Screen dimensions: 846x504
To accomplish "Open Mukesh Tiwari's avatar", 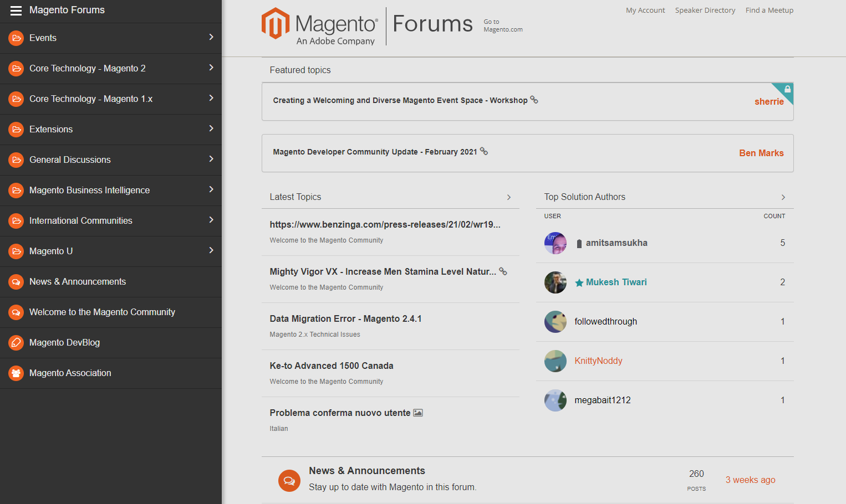I will pos(555,282).
